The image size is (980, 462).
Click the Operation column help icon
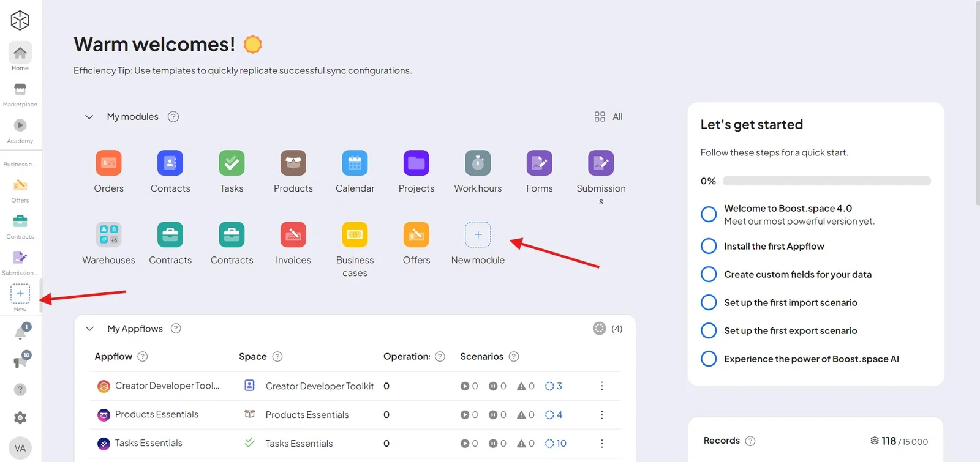coord(440,357)
